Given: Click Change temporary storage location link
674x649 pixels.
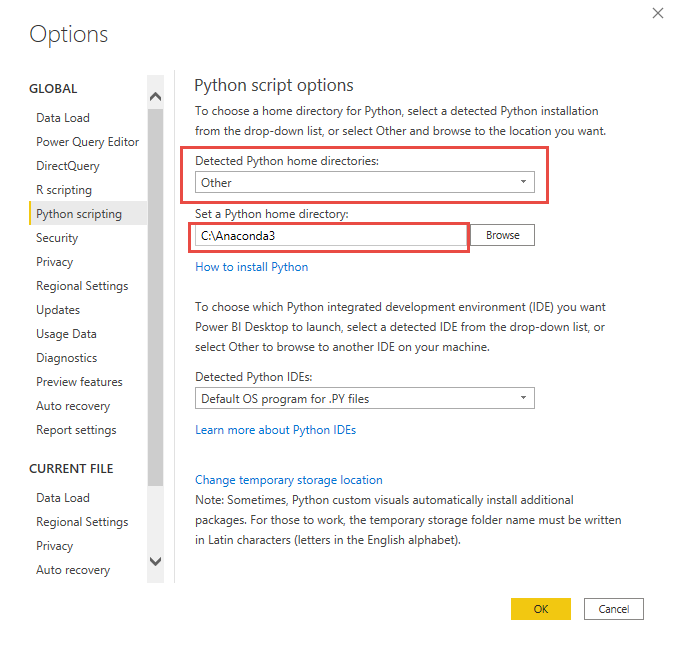Looking at the screenshot, I should 288,480.
